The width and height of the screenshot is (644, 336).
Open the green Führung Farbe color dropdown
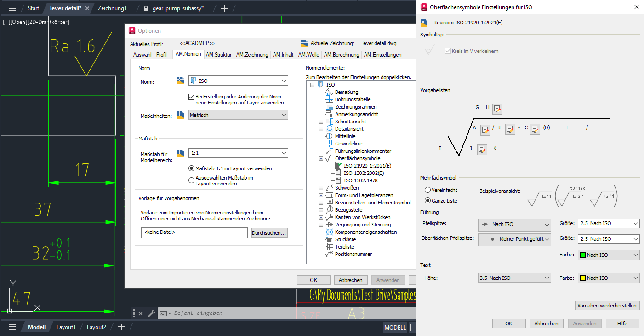[609, 255]
